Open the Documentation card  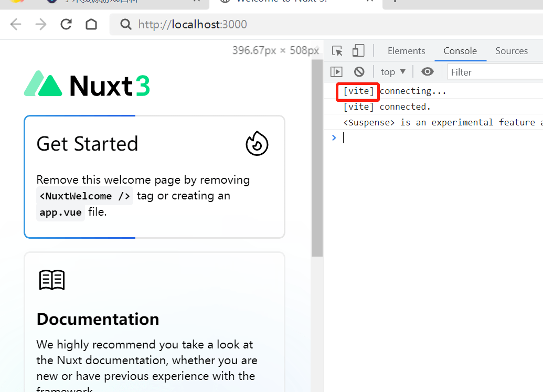pyautogui.click(x=154, y=322)
